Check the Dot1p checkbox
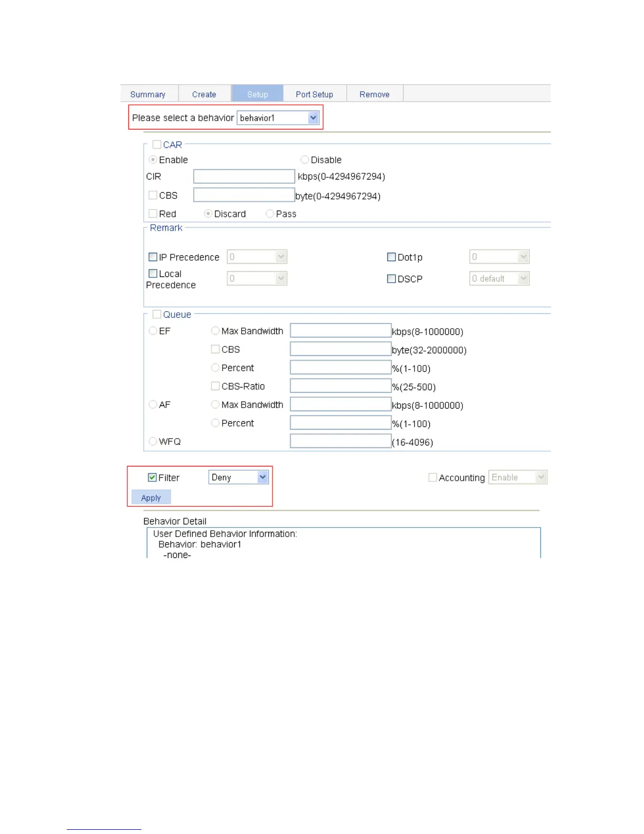Screen dimensions: 644x834 click(x=391, y=257)
